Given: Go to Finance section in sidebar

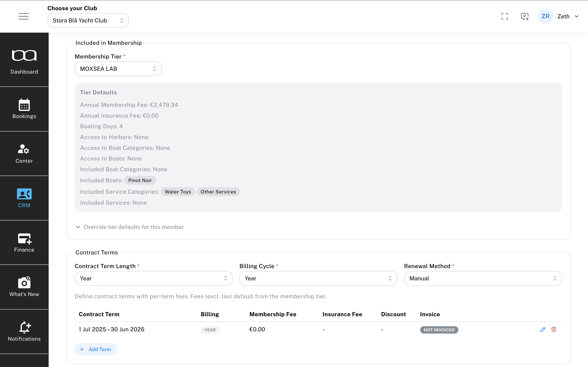Looking at the screenshot, I should [x=24, y=242].
